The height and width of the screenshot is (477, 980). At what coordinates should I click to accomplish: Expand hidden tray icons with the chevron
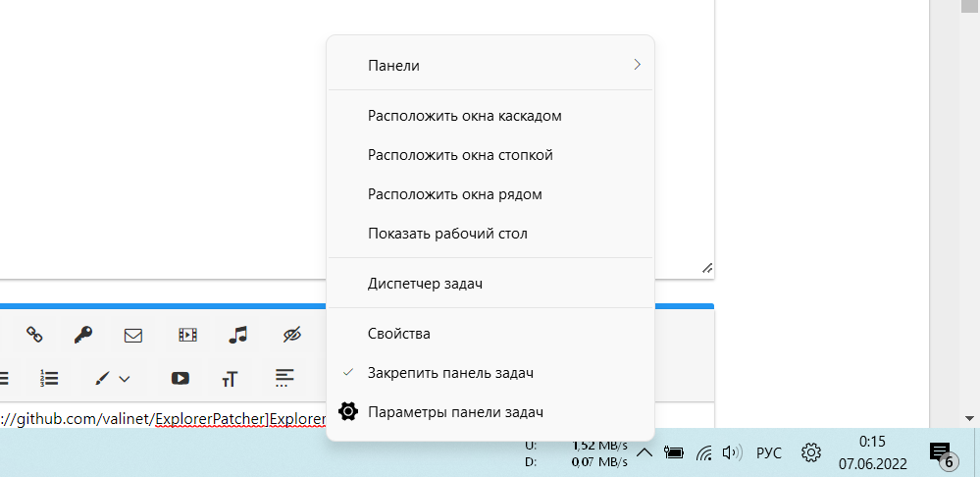point(645,452)
